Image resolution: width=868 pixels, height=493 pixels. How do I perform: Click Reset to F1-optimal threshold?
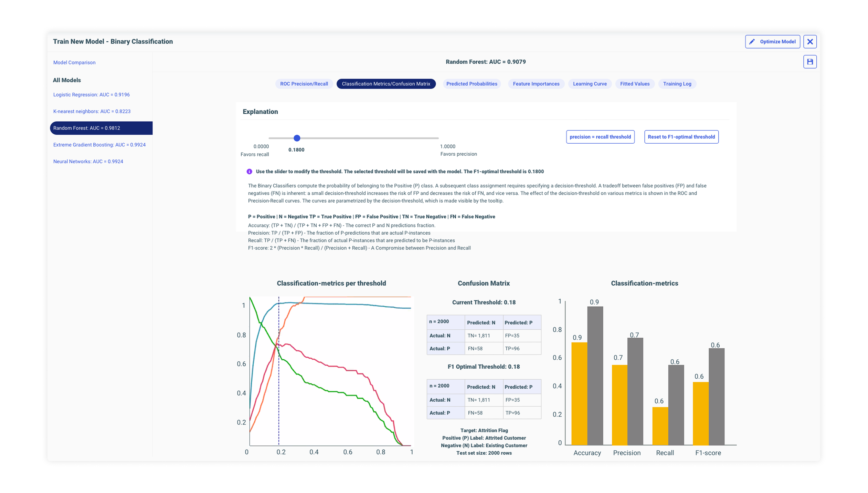pos(681,137)
